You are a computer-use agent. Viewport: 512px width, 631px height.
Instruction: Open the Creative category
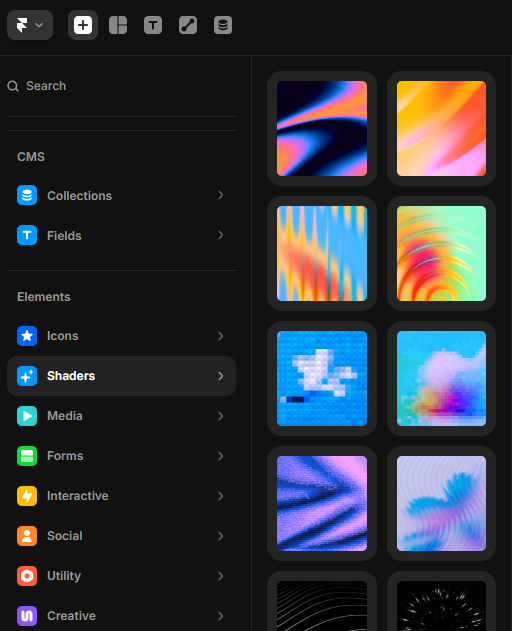(121, 616)
